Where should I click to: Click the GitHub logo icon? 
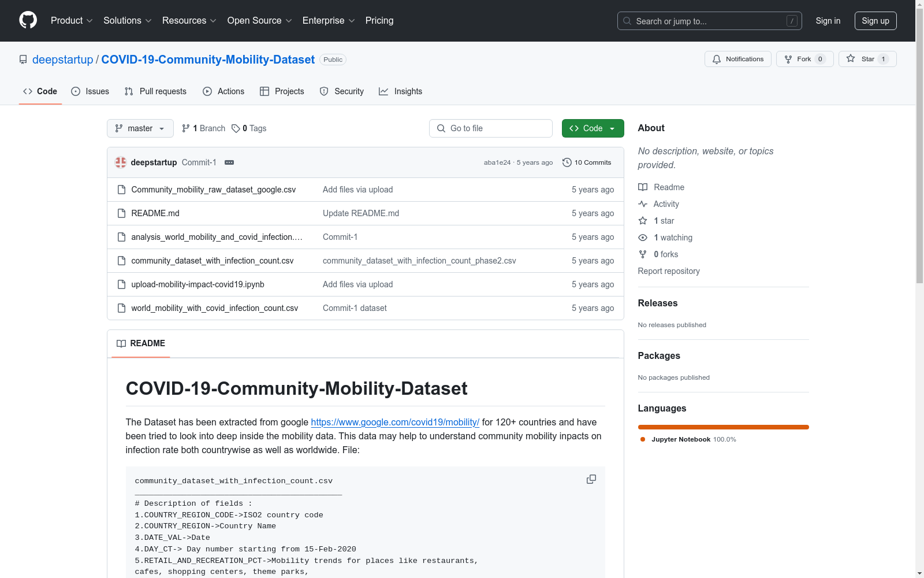tap(28, 20)
